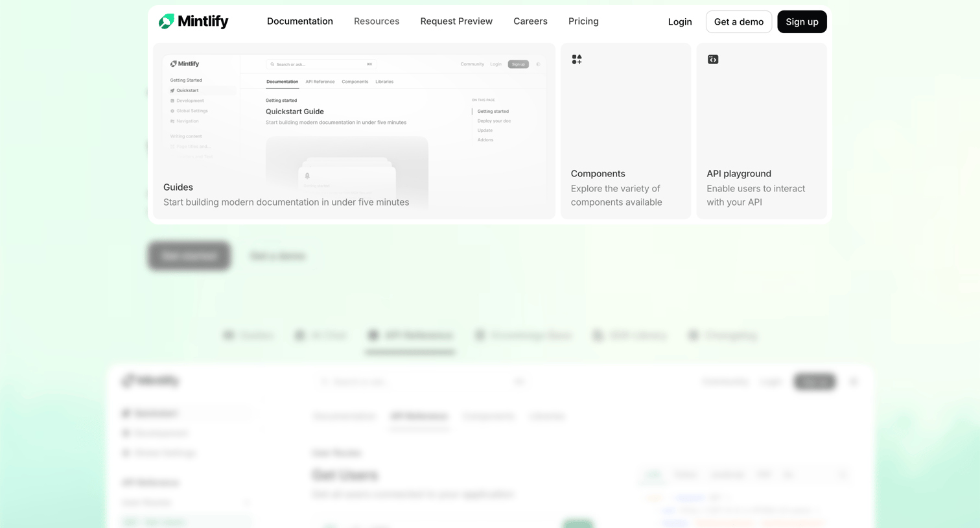Viewport: 980px width, 528px height.
Task: Click 'Explore the variety of components available' text
Action: click(x=616, y=195)
